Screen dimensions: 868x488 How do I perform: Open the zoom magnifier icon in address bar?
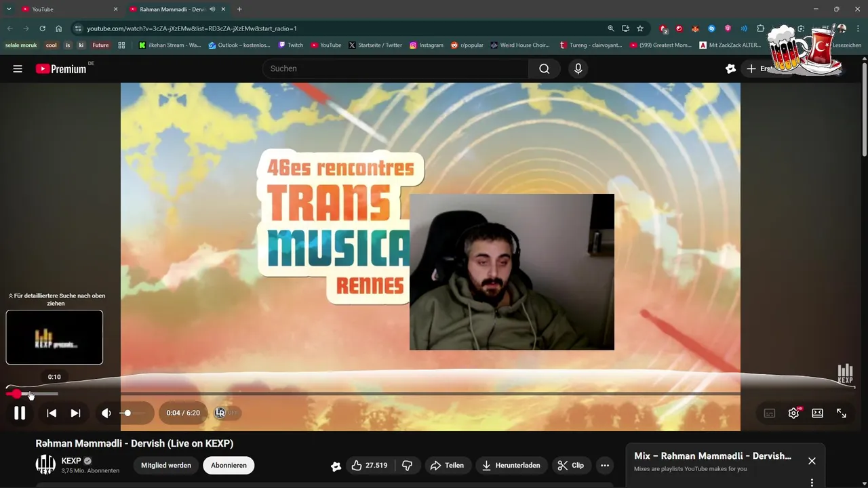click(x=611, y=28)
